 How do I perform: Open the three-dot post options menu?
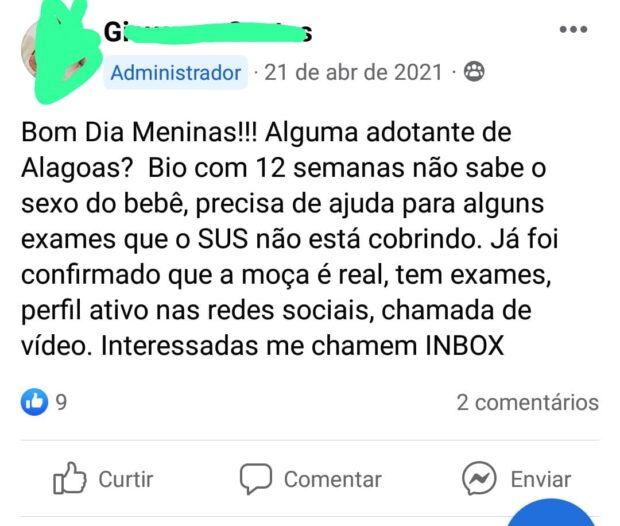point(573,29)
